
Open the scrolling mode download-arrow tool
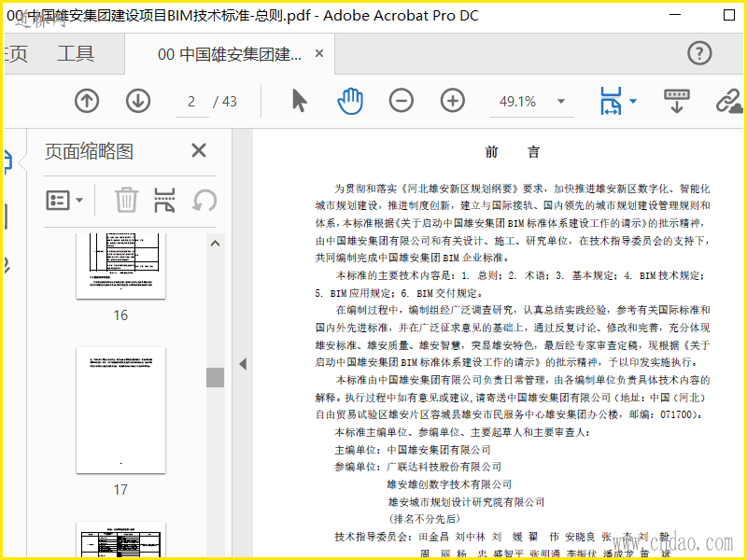point(677,101)
